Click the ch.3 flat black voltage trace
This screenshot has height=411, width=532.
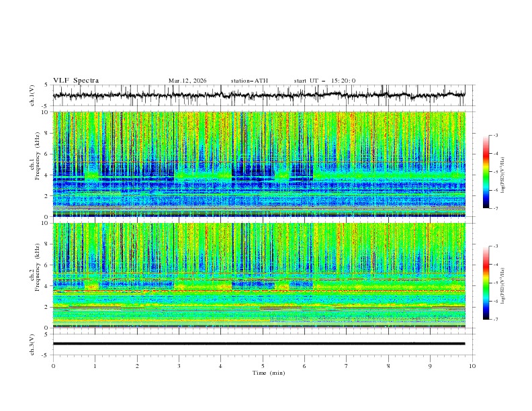pyautogui.click(x=259, y=344)
